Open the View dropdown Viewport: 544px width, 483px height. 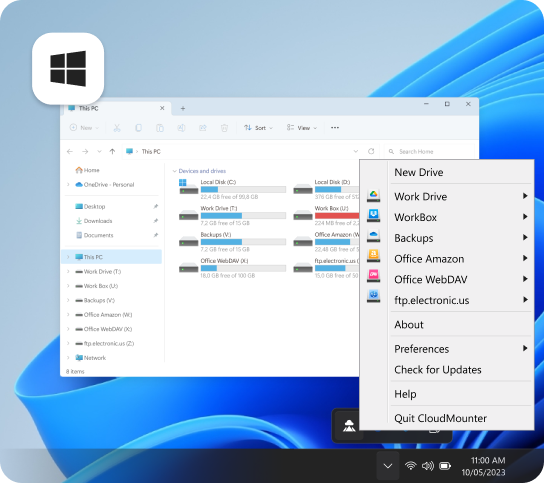click(x=301, y=128)
